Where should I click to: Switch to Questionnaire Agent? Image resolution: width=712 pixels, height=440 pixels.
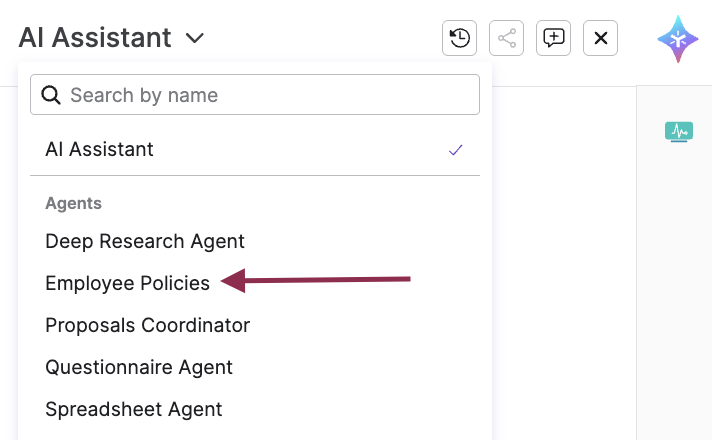point(139,367)
